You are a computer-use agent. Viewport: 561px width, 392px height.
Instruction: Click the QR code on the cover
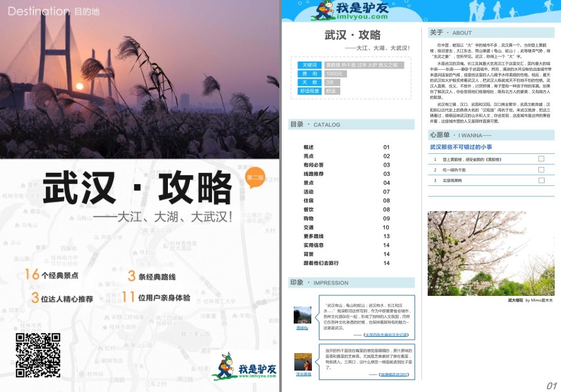(x=38, y=355)
